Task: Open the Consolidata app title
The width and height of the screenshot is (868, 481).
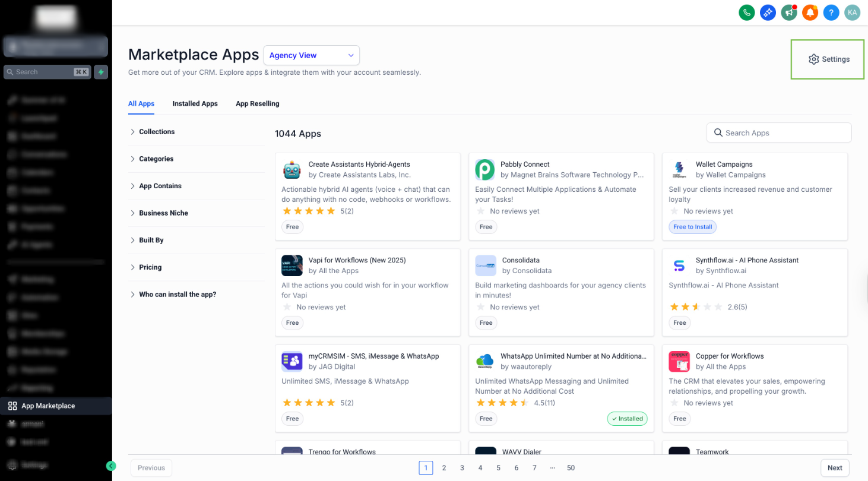Action: coord(521,260)
